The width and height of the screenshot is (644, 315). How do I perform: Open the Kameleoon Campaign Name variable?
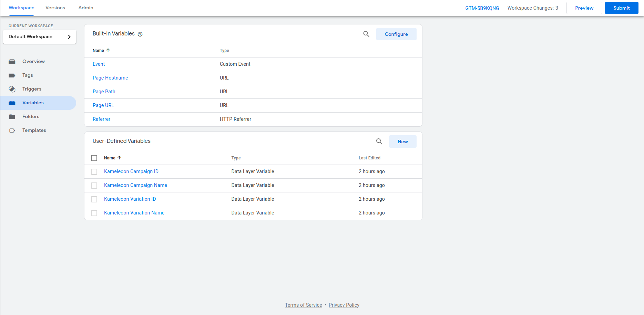coord(135,185)
